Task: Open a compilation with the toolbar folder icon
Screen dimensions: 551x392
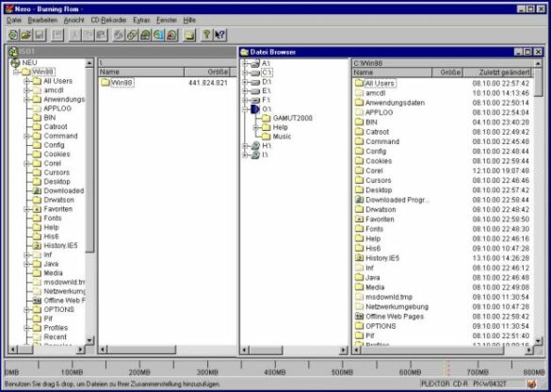Action: pos(26,35)
